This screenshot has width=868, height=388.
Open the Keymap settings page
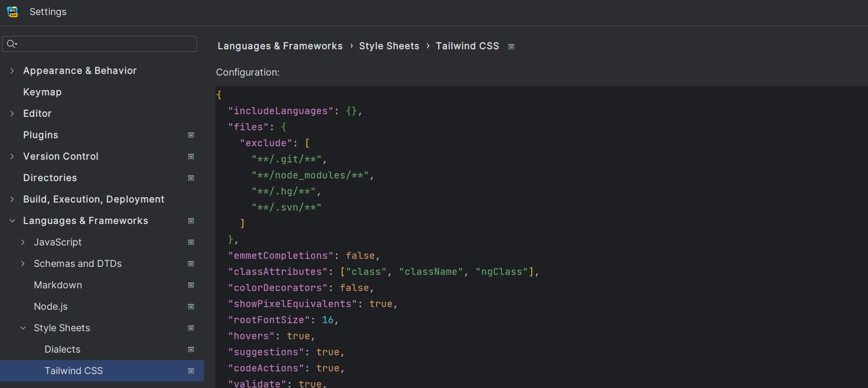(x=42, y=92)
